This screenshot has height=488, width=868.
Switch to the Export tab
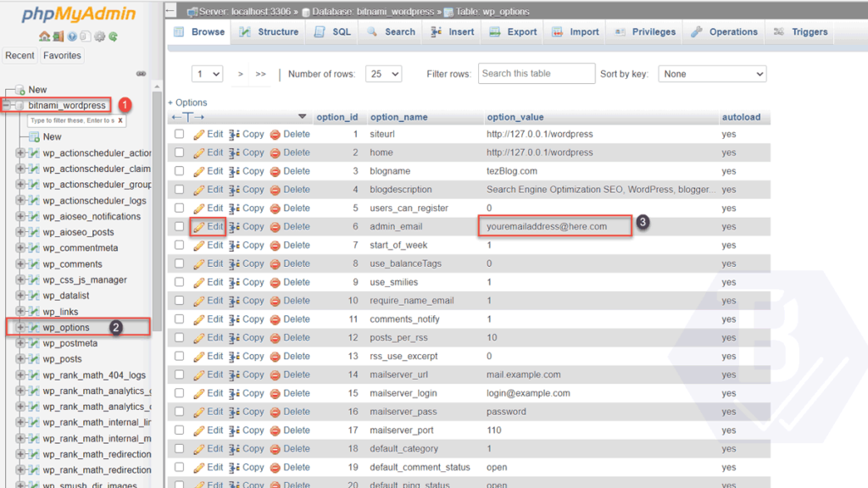coord(515,31)
